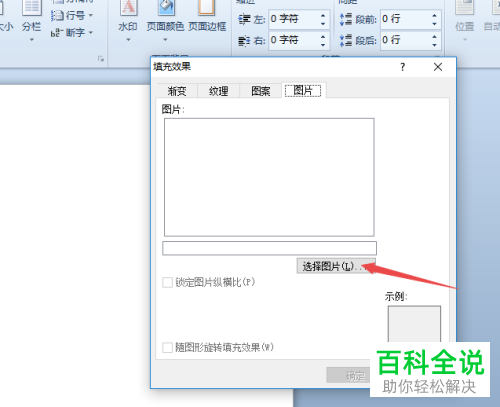The width and height of the screenshot is (500, 407).
Task: Select the Picture (图片) tab
Action: click(x=303, y=90)
